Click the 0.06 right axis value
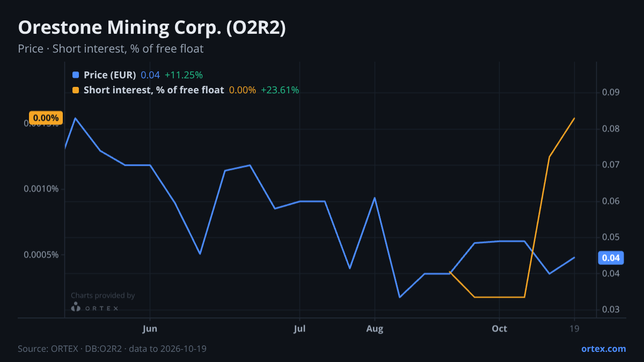 pos(611,201)
